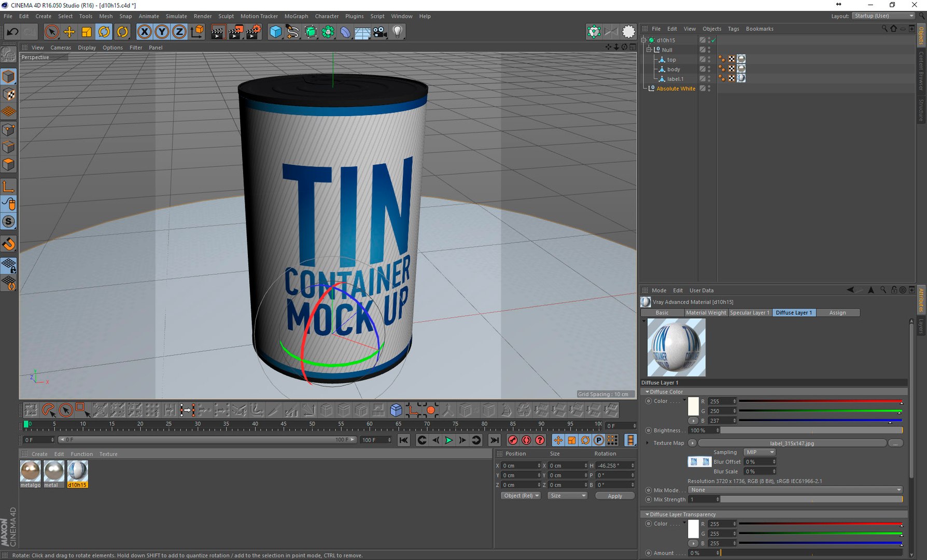Click the Floor object icon

click(x=362, y=32)
